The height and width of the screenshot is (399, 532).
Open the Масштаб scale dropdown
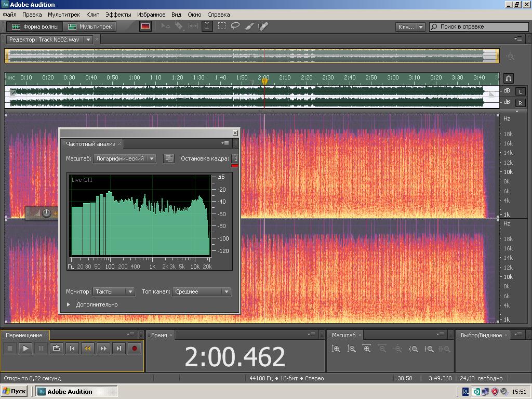125,158
